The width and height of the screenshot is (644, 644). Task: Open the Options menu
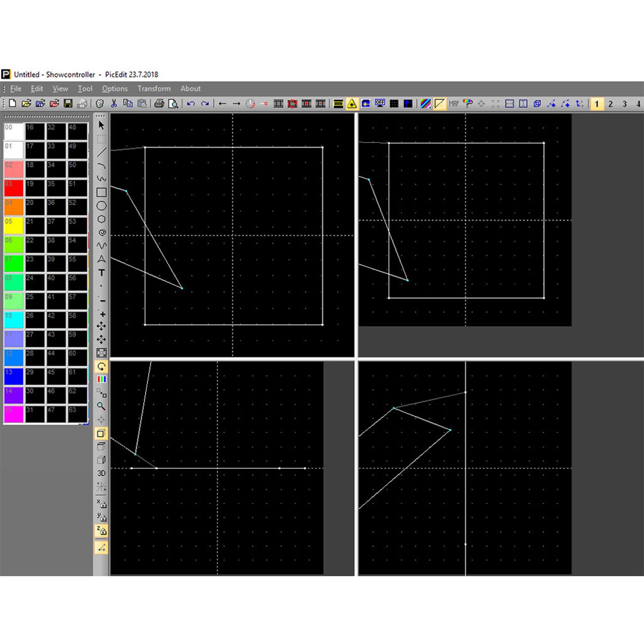coord(115,89)
